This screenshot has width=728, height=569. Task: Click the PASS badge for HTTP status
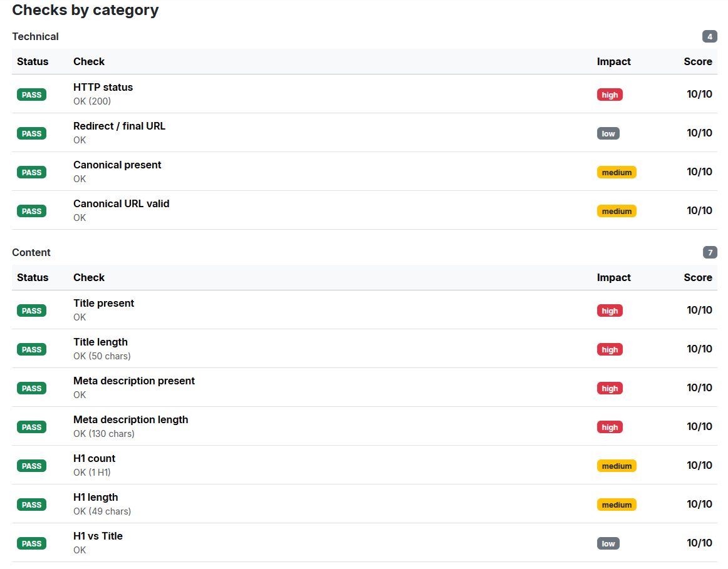pos(31,95)
